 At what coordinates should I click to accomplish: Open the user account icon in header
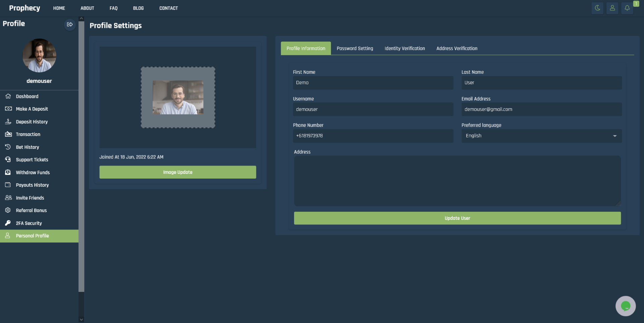tap(612, 8)
